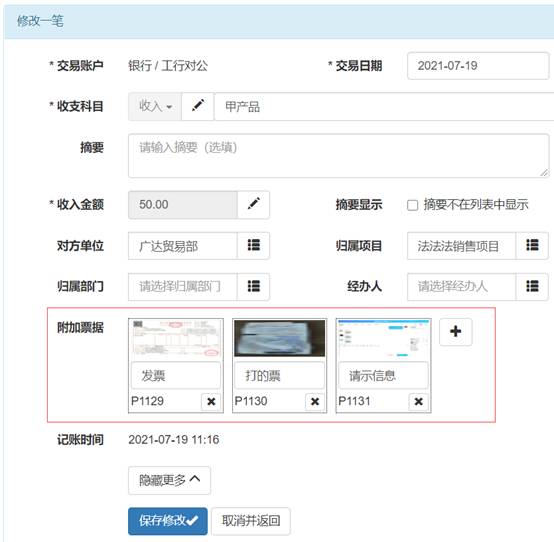Click the 收入金额 50.00 field
554x542 pixels.
(183, 205)
